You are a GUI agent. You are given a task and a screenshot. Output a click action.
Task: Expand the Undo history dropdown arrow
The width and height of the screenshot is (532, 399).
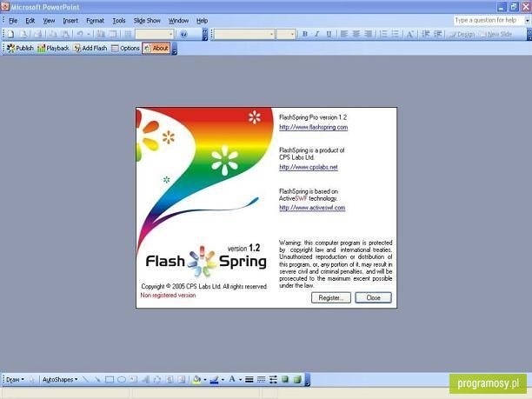(88, 34)
